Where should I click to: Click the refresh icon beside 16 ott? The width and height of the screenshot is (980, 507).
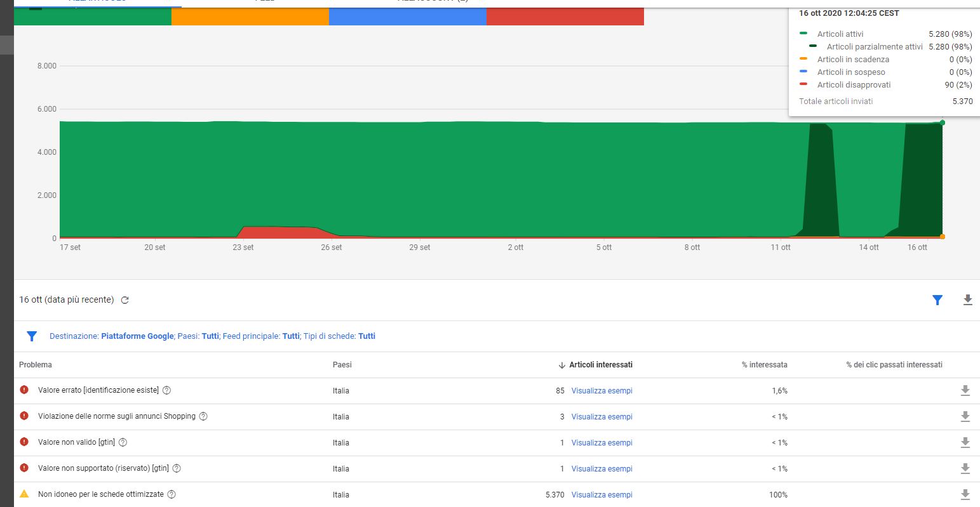coord(125,300)
